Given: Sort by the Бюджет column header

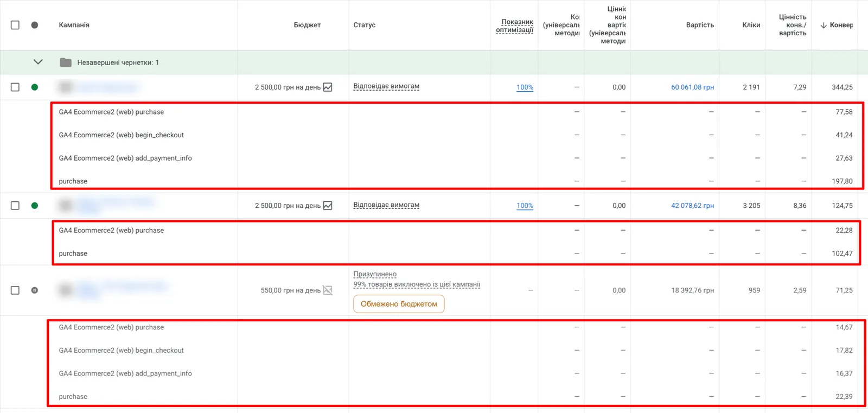Looking at the screenshot, I should (x=307, y=25).
